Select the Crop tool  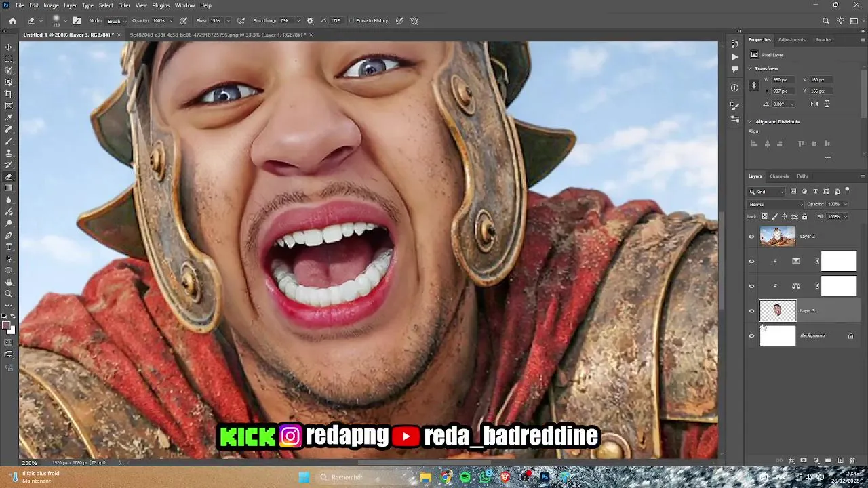coord(9,94)
